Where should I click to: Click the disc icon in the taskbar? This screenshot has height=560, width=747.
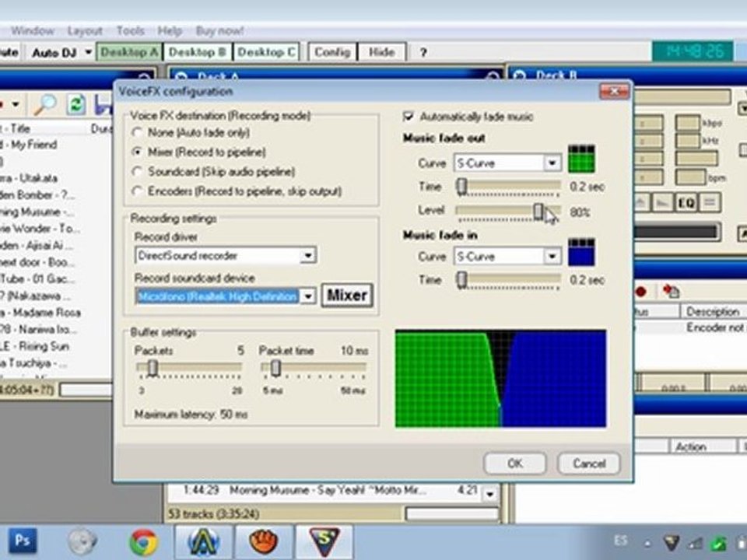(82, 542)
